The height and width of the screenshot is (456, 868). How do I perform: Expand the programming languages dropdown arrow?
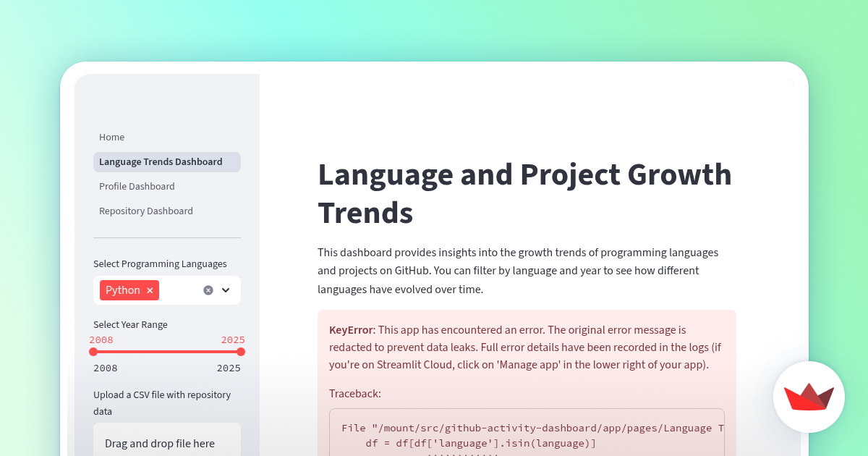226,290
